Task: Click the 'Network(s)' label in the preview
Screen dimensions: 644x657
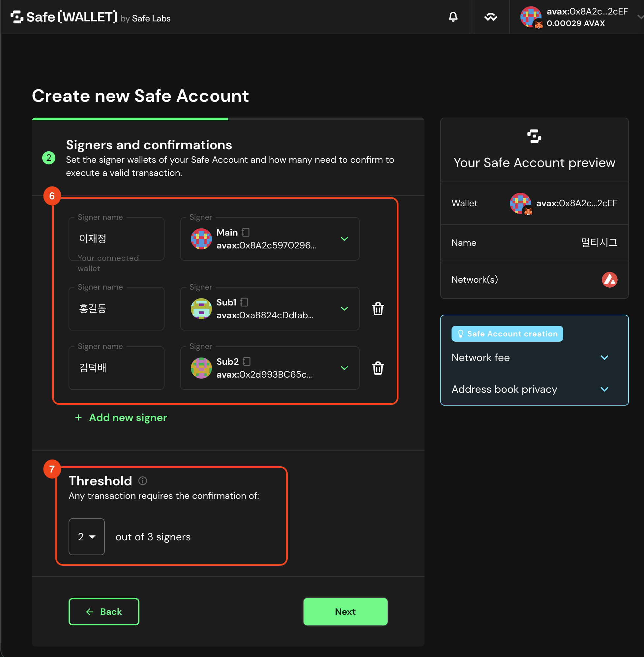Action: [x=475, y=280]
